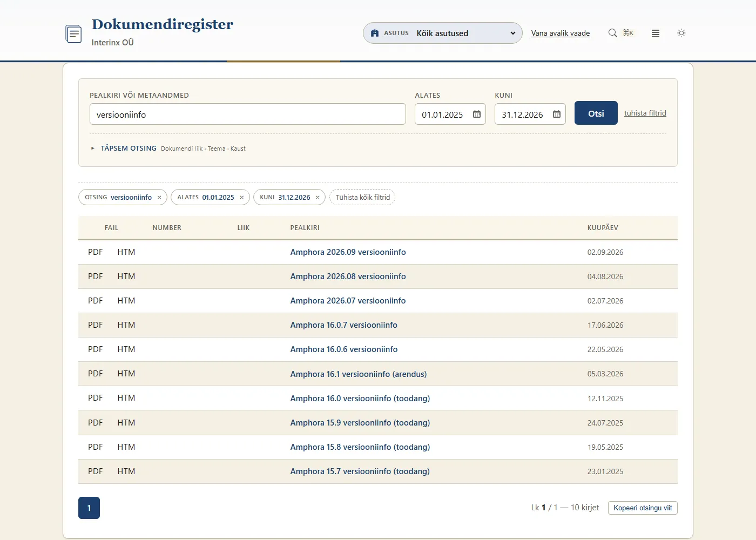756x540 pixels.
Task: Open the hamburger menu icon
Action: point(656,33)
